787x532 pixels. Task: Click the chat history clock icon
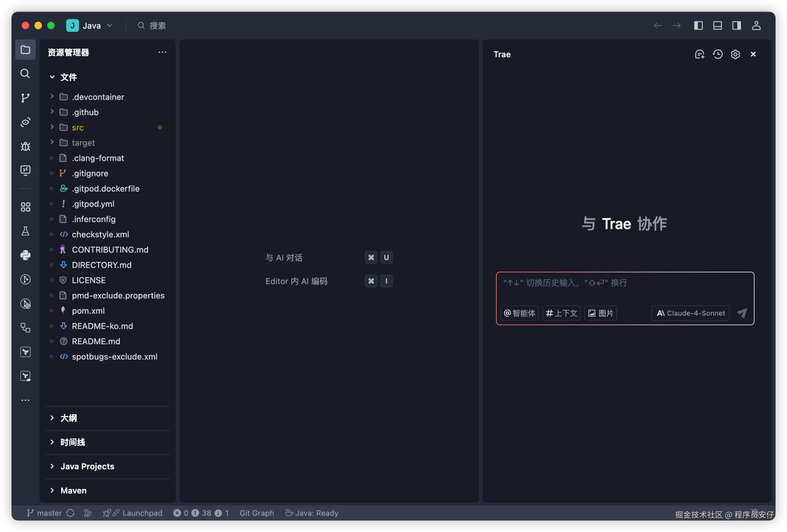coord(718,54)
